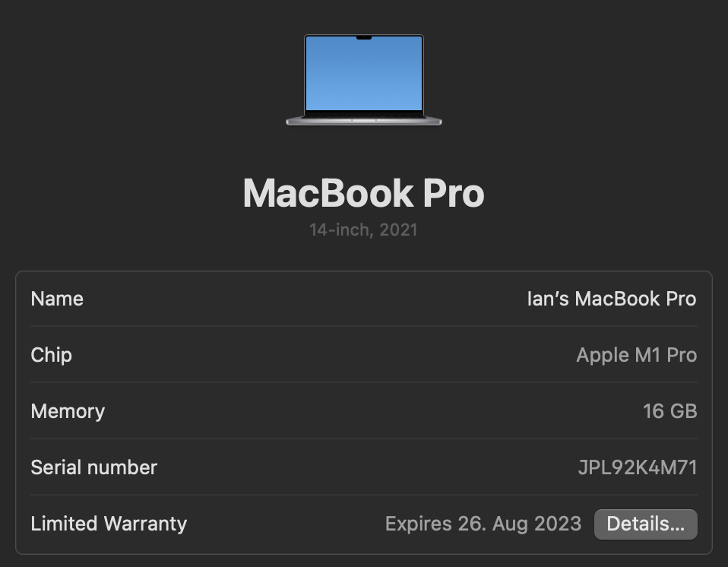Click the Apple M1 Pro chip value
This screenshot has height=567, width=728.
pyautogui.click(x=637, y=355)
